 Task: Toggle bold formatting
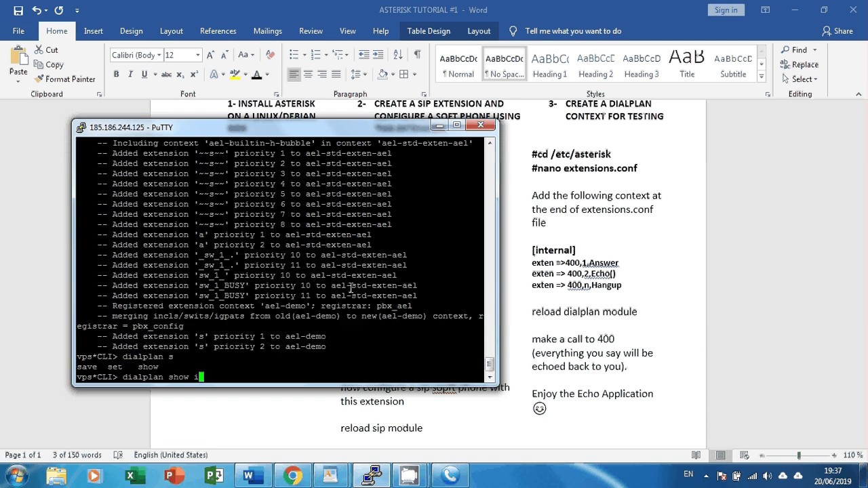click(x=116, y=75)
